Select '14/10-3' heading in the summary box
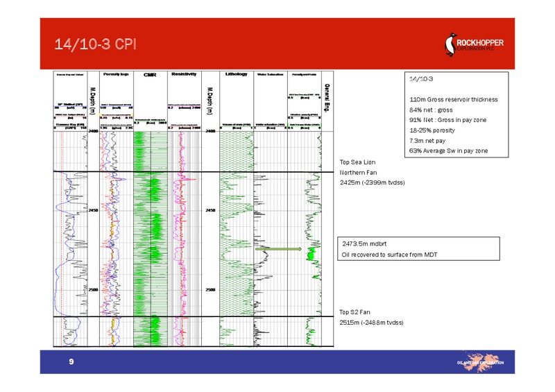 [421, 79]
